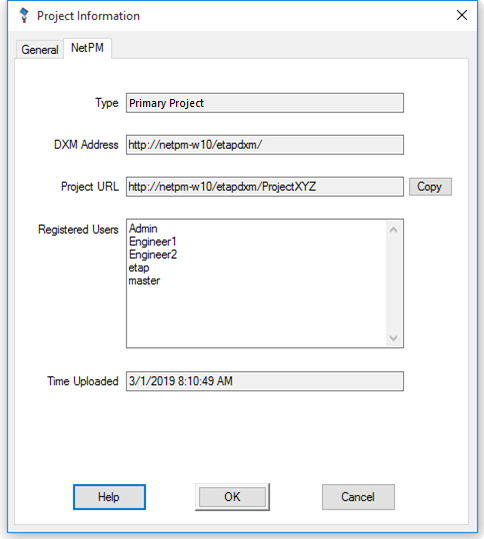Click the Time Uploaded label
Screen dimensions: 484x539
coord(83,381)
